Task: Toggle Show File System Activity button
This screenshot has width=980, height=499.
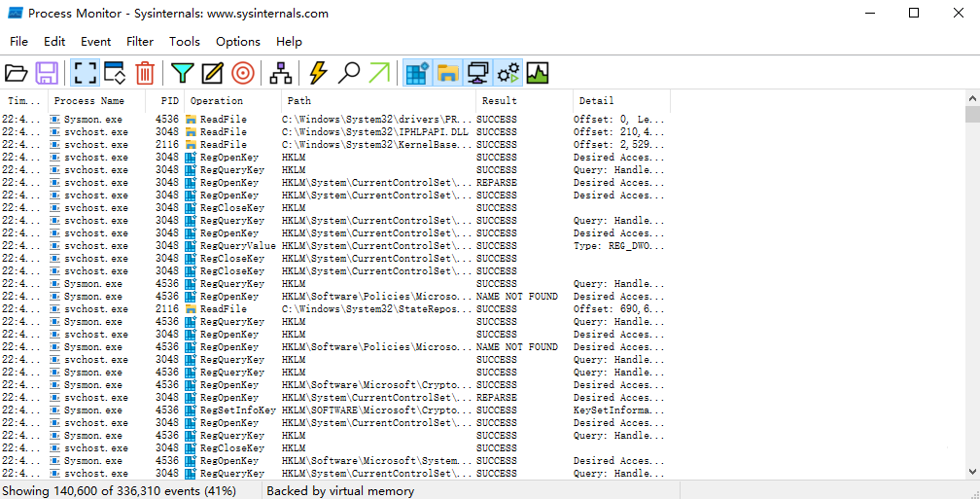Action: (x=447, y=73)
